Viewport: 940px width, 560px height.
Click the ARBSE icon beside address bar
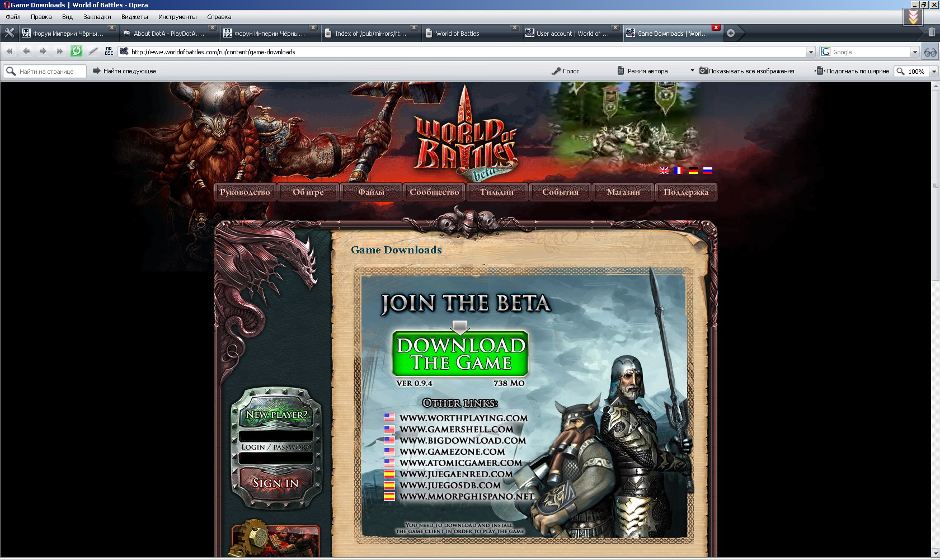pyautogui.click(x=109, y=51)
